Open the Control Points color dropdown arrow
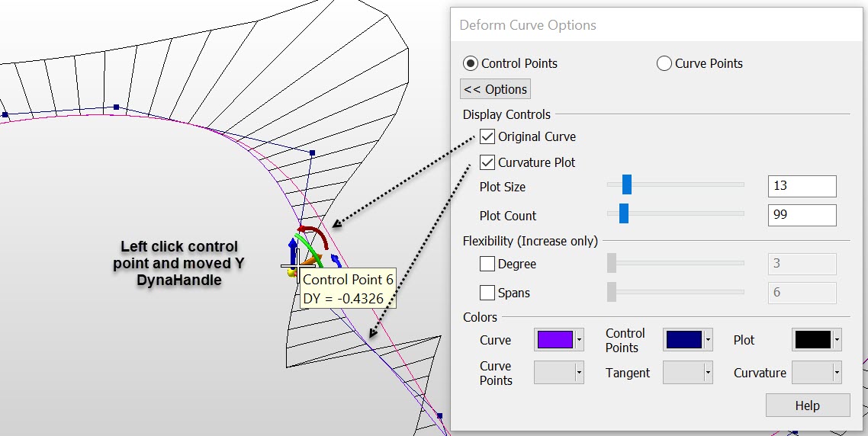 [x=708, y=340]
